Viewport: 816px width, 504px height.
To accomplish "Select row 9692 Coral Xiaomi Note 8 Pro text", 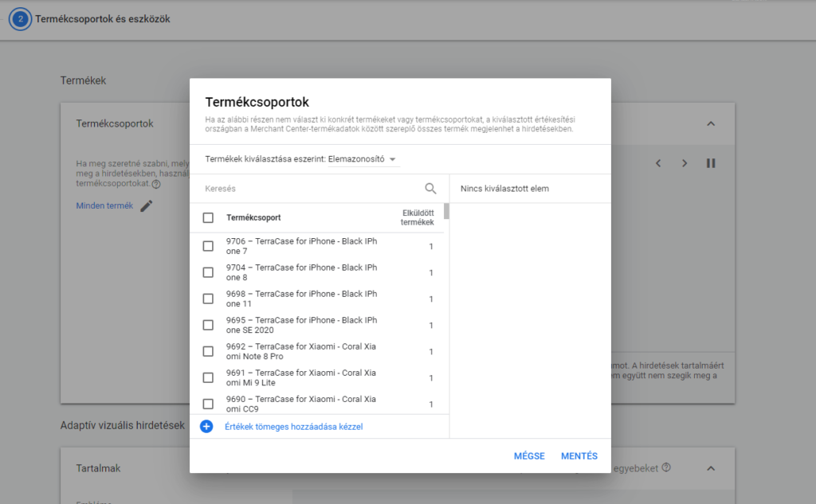I will point(301,352).
